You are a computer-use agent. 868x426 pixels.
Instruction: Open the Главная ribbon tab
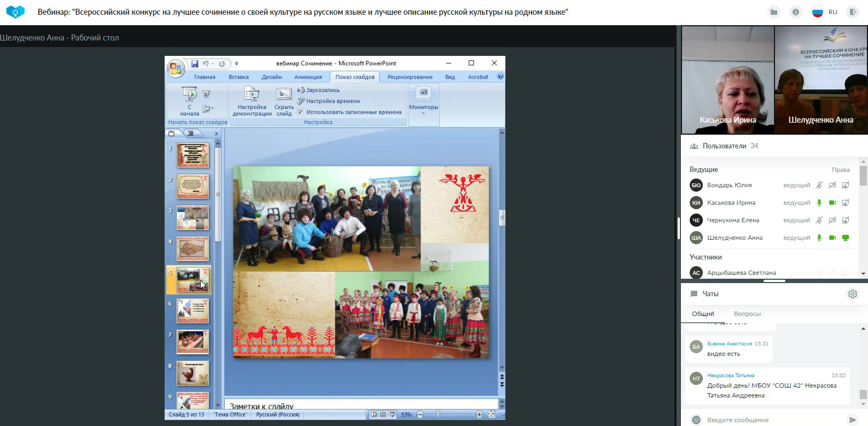pos(205,77)
